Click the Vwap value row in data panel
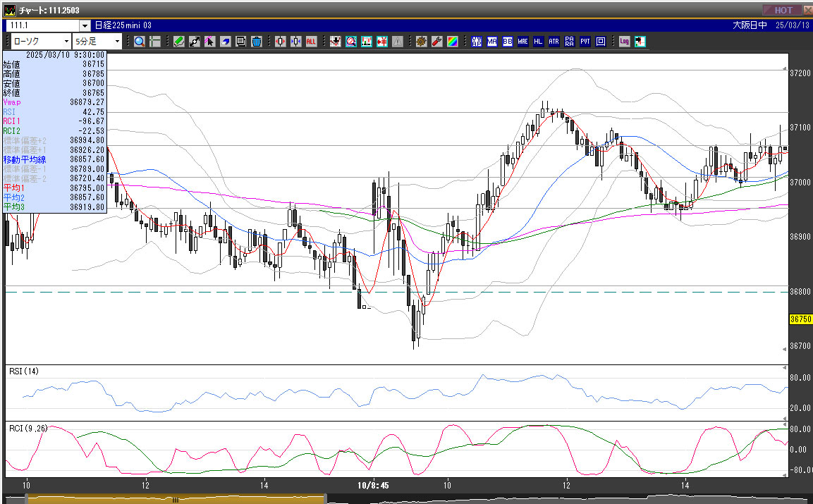The image size is (813, 504). point(54,103)
